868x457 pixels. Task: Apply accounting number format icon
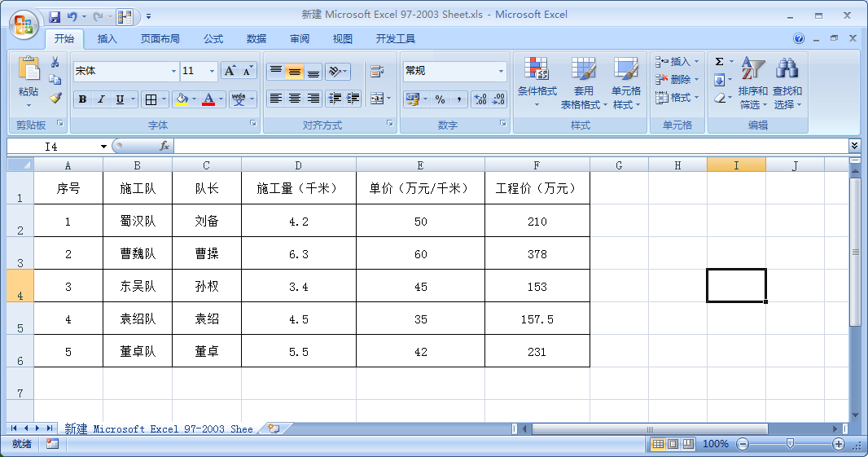tap(412, 99)
